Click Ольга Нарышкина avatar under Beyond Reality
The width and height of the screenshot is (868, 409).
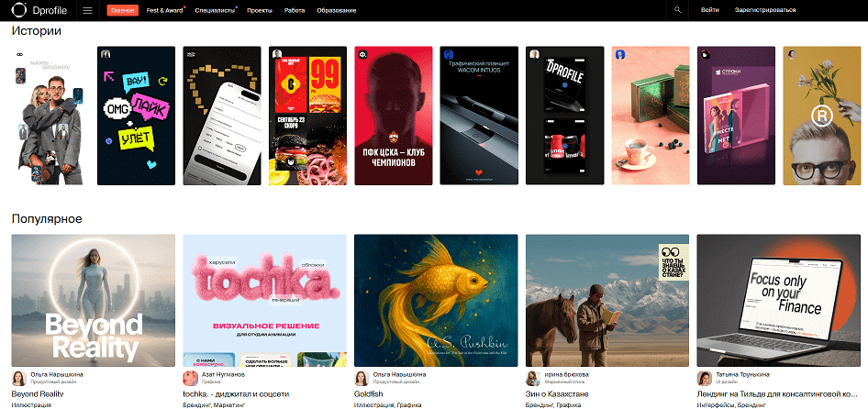tap(19, 378)
